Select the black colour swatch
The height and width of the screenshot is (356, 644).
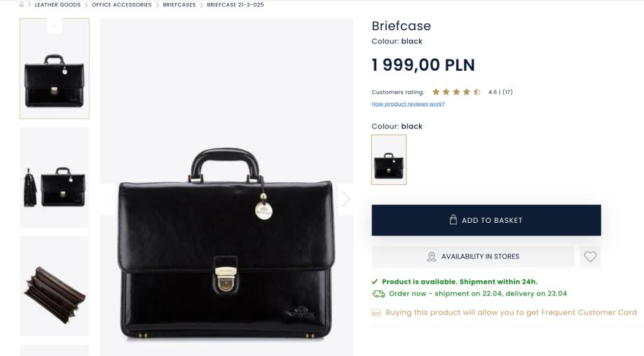(x=389, y=160)
